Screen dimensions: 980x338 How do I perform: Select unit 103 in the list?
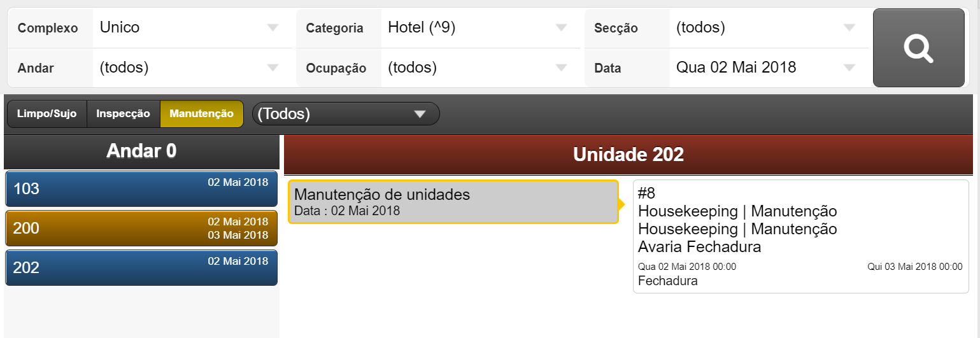point(141,188)
